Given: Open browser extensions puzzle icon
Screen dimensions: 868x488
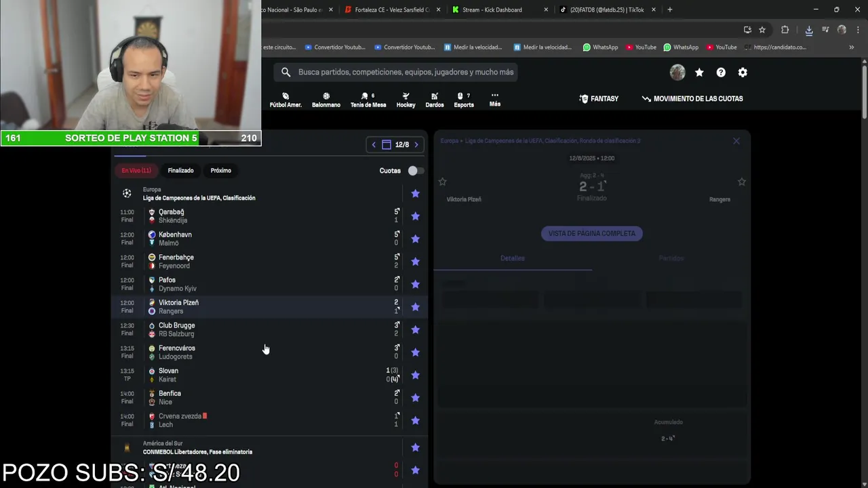Looking at the screenshot, I should [785, 30].
